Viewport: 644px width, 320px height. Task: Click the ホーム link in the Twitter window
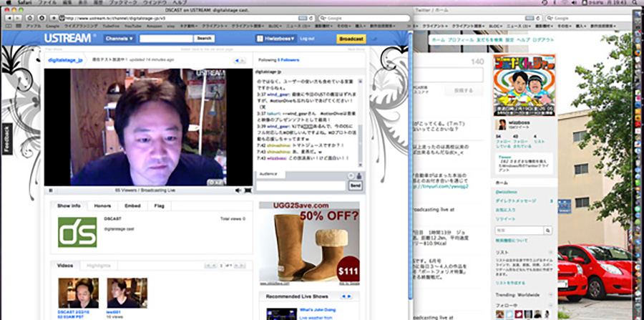(x=438, y=40)
